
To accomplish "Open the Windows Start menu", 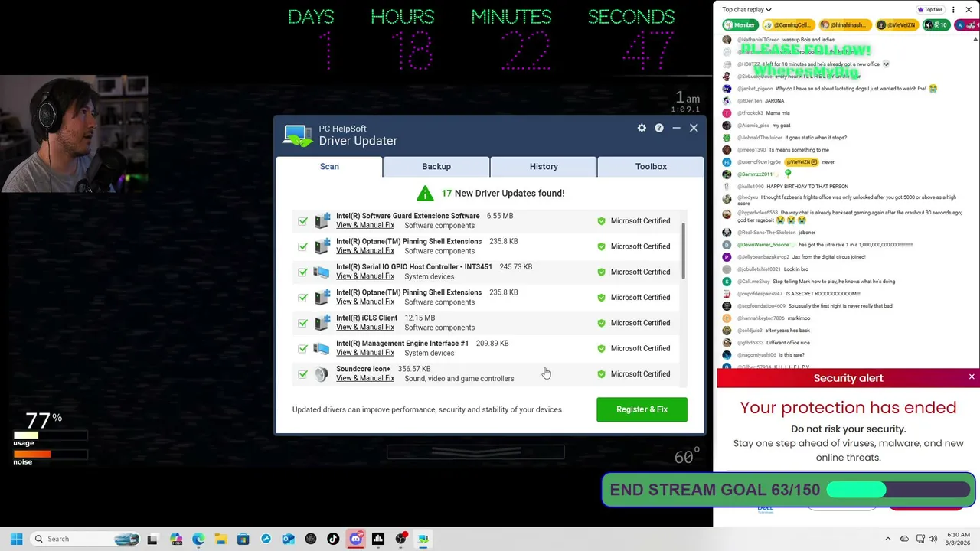I will pos(16,539).
